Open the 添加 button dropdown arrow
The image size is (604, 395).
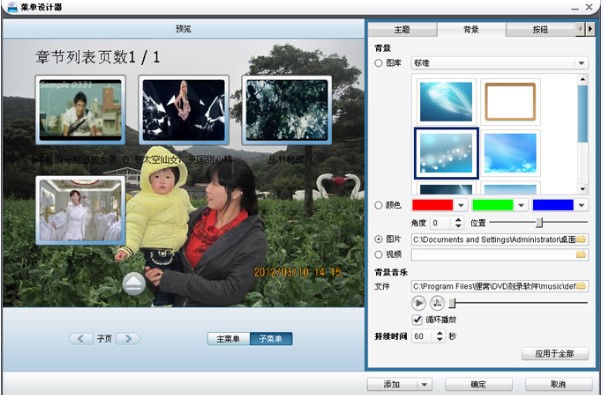(x=424, y=384)
